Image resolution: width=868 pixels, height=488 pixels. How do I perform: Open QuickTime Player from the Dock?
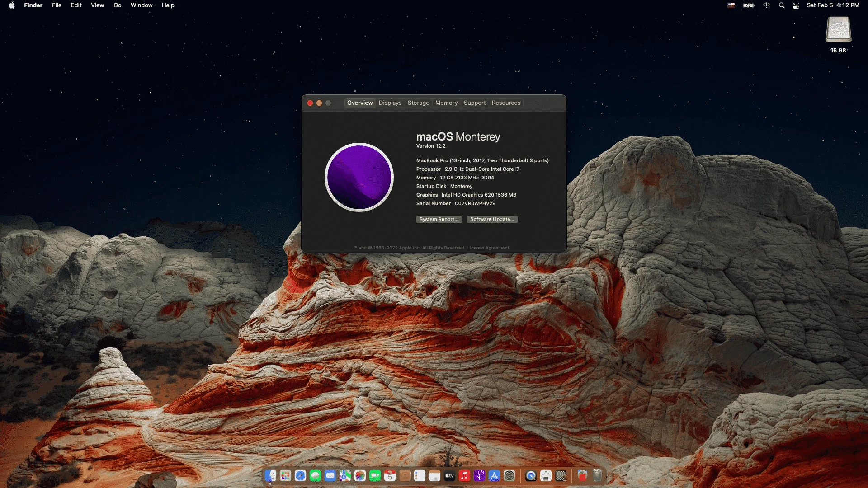pos(531,475)
